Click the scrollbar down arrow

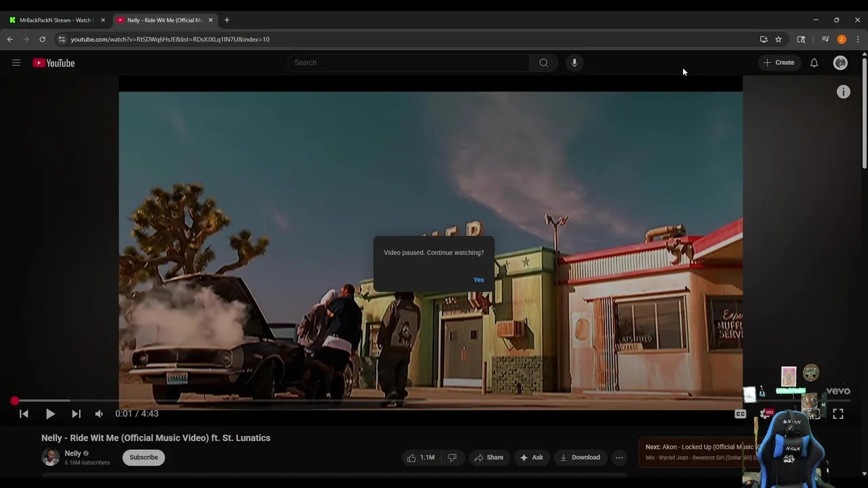[865, 474]
